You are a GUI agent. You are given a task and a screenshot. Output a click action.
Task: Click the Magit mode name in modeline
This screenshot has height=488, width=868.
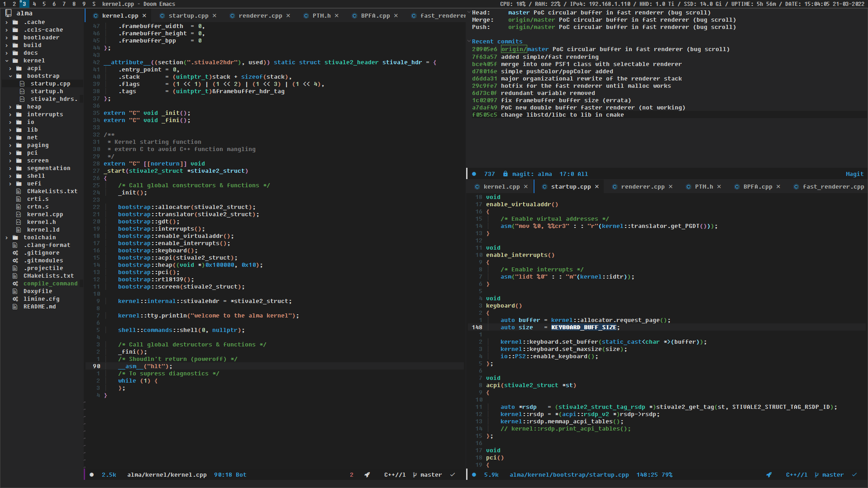point(854,174)
